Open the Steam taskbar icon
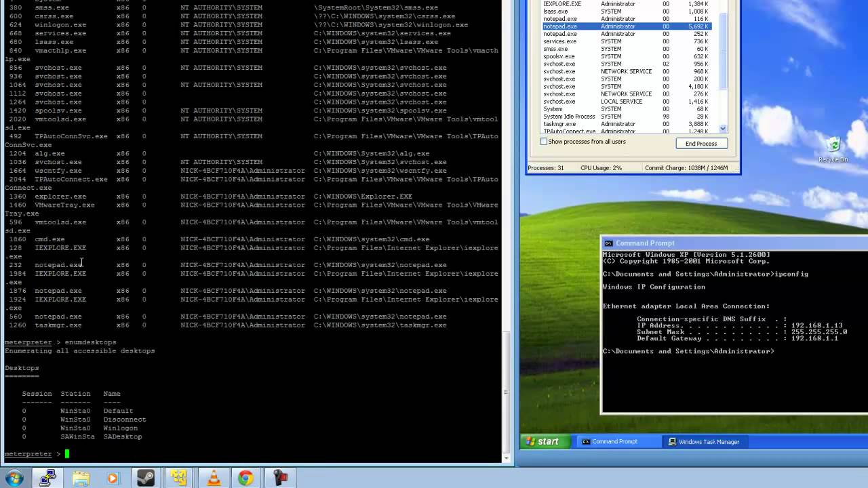The width and height of the screenshot is (868, 488). [x=146, y=479]
